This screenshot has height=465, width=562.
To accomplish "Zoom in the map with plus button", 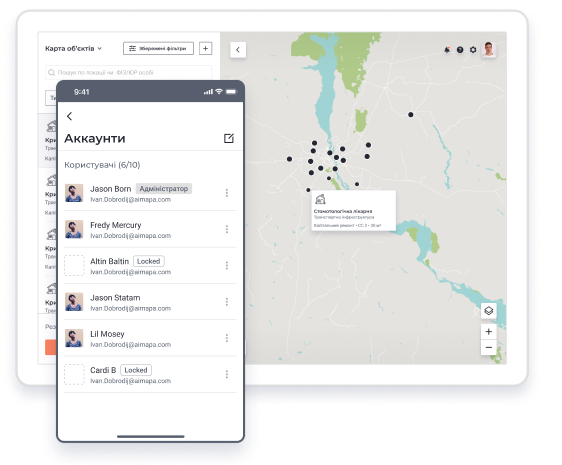I will [489, 332].
